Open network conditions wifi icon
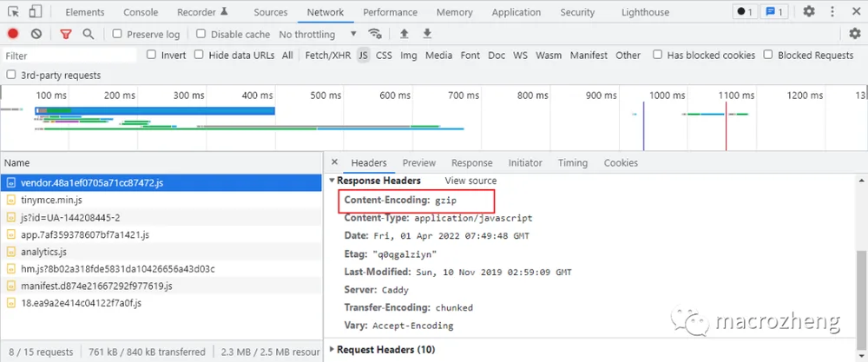Image resolution: width=868 pixels, height=362 pixels. pos(375,34)
